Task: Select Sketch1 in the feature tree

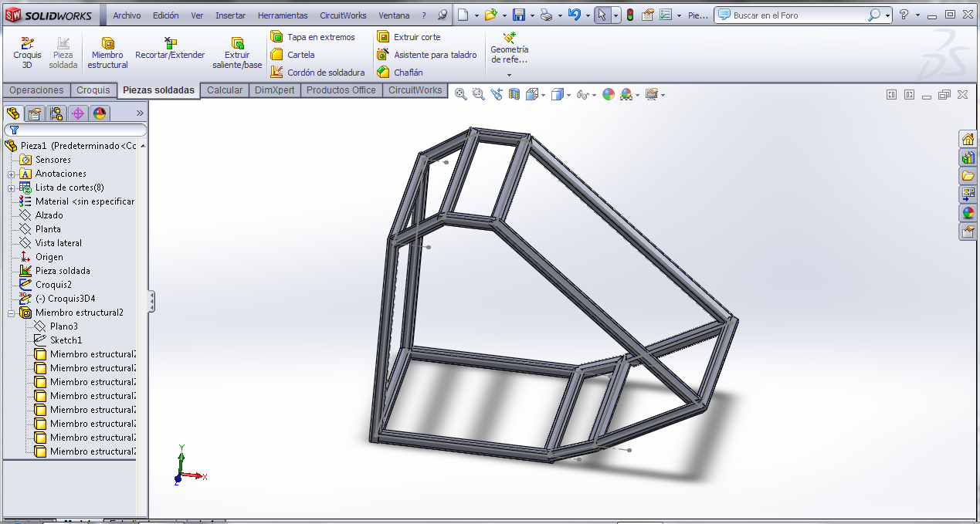Action: 66,340
